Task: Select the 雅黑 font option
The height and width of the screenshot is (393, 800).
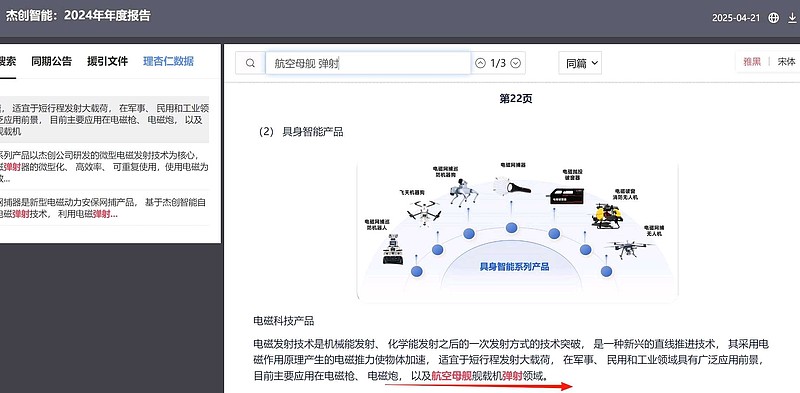Action: coord(752,62)
